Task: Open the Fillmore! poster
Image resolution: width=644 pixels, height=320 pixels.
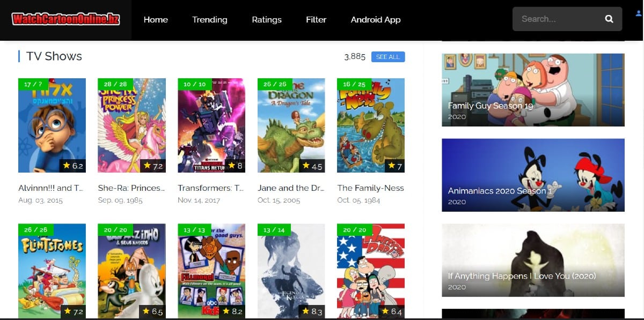Action: pos(211,271)
